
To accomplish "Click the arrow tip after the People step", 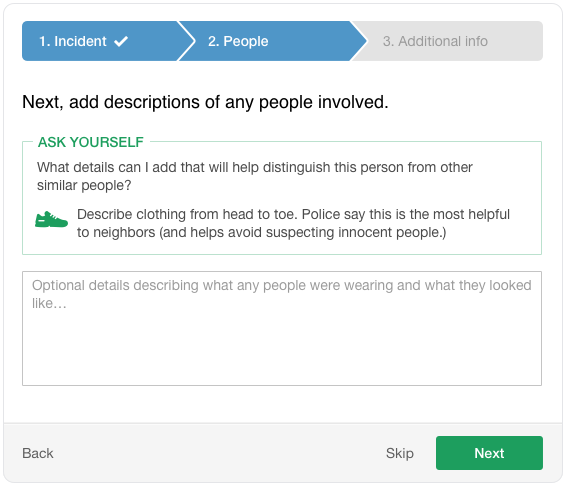I will 359,41.
